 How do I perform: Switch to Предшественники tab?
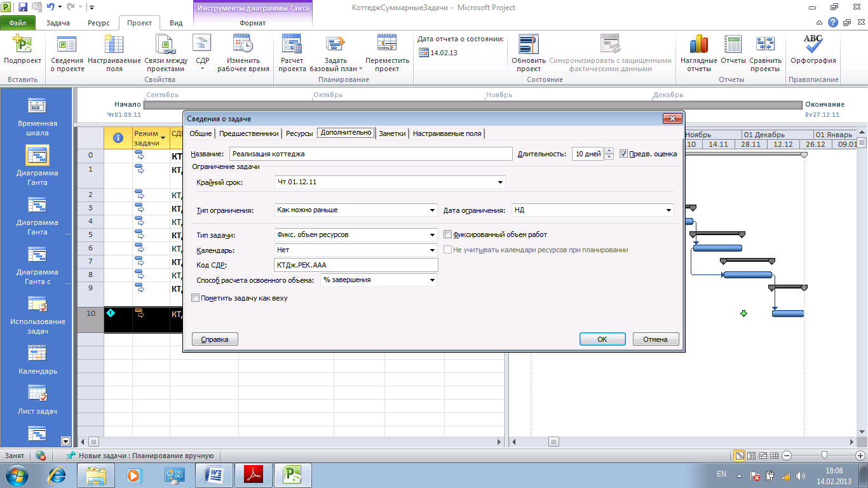[248, 133]
